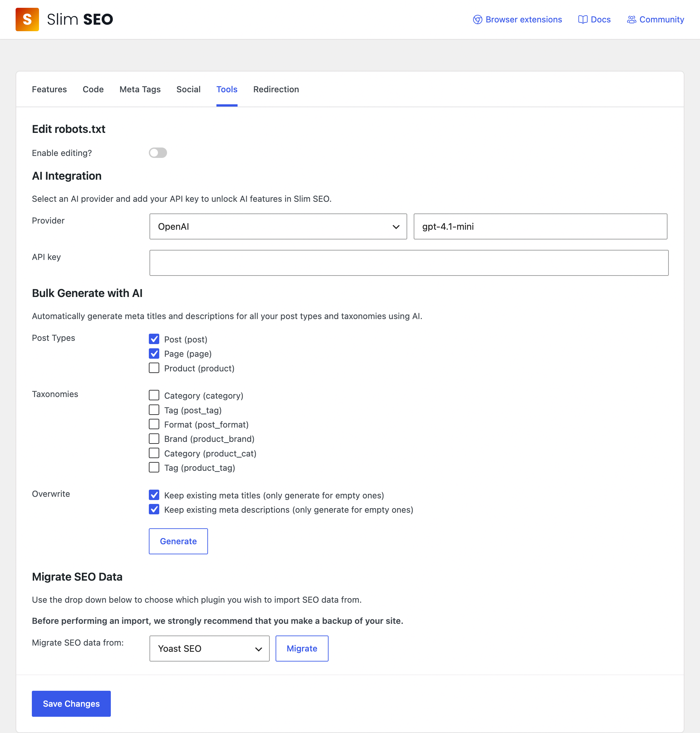Viewport: 700px width, 733px height.
Task: Click the 'Provider' label
Action: (x=48, y=221)
